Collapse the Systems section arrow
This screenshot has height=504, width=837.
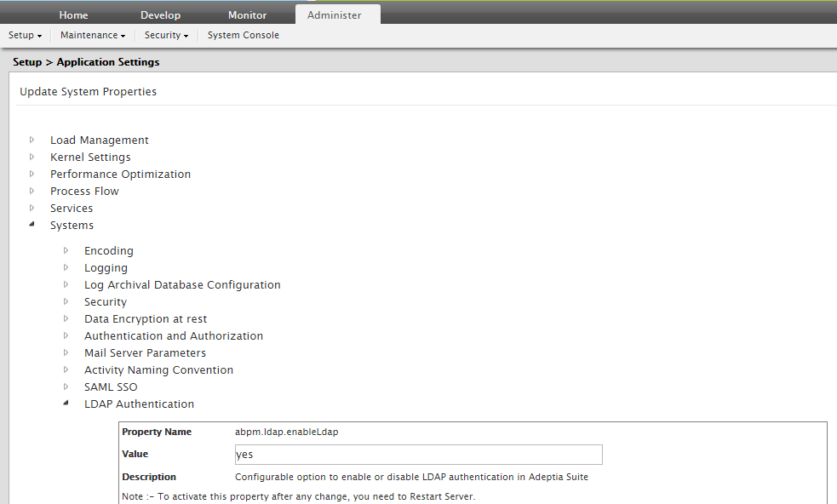coord(32,226)
